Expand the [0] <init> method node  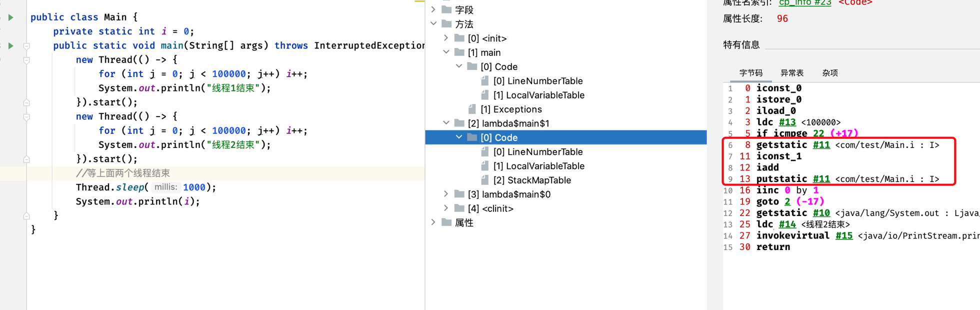click(x=446, y=38)
